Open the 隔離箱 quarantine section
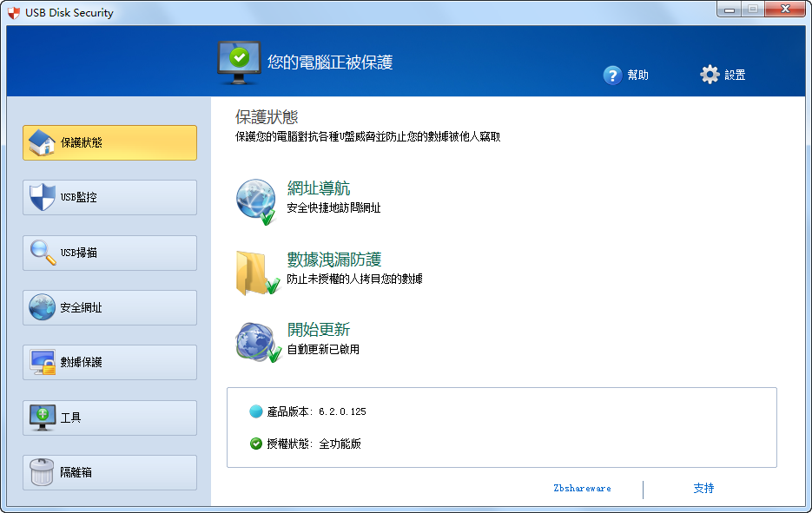The image size is (812, 513). pos(109,472)
